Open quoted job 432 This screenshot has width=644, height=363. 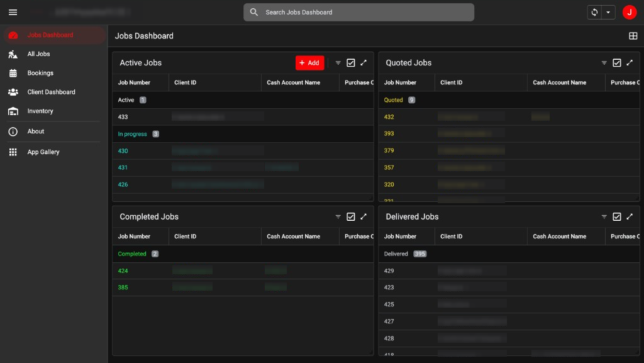[x=509, y=117]
